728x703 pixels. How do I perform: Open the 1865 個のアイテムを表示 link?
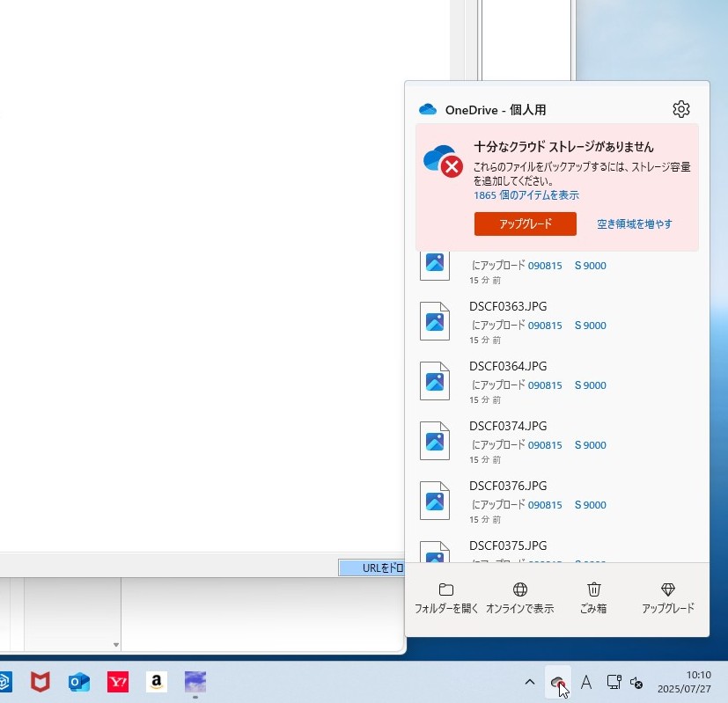click(526, 195)
